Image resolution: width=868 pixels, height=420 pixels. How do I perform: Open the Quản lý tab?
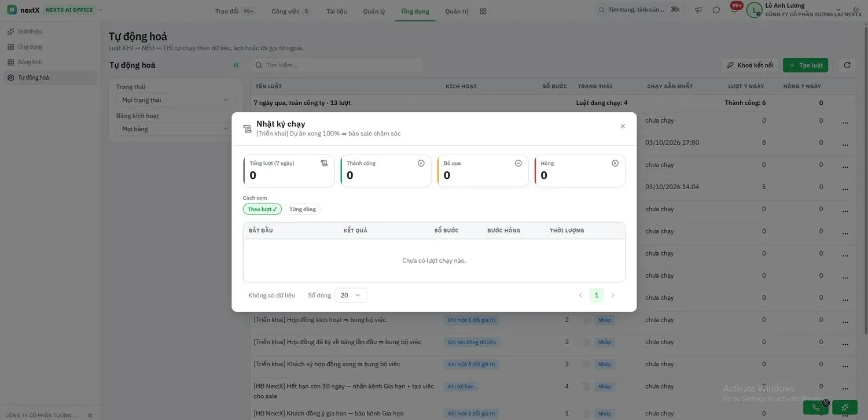[374, 11]
